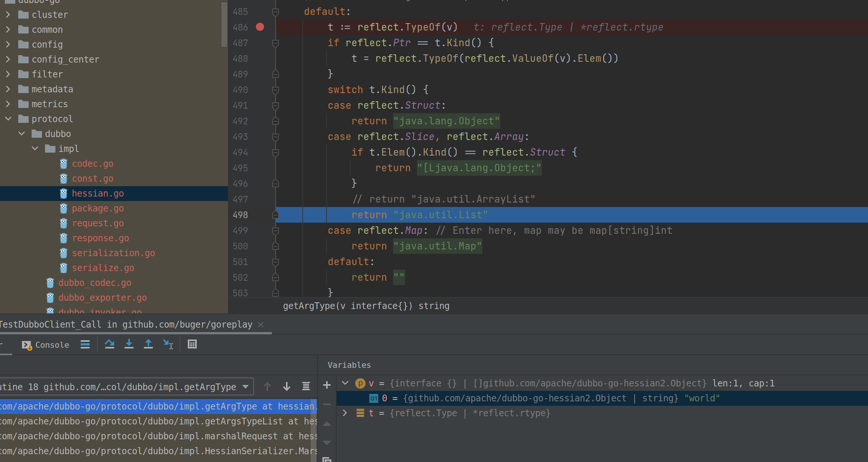868x462 pixels.
Task: Click the Step Out icon
Action: click(x=148, y=344)
